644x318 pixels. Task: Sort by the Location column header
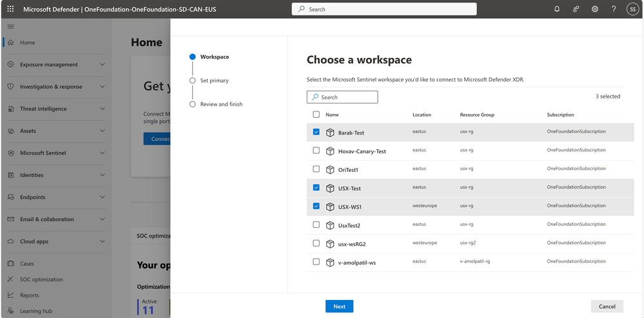422,115
